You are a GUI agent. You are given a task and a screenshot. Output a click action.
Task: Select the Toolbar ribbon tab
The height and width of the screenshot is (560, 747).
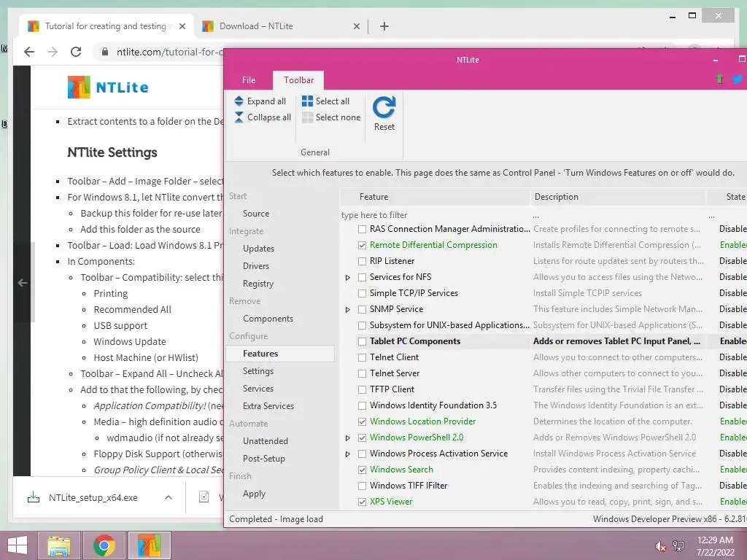[x=298, y=80]
